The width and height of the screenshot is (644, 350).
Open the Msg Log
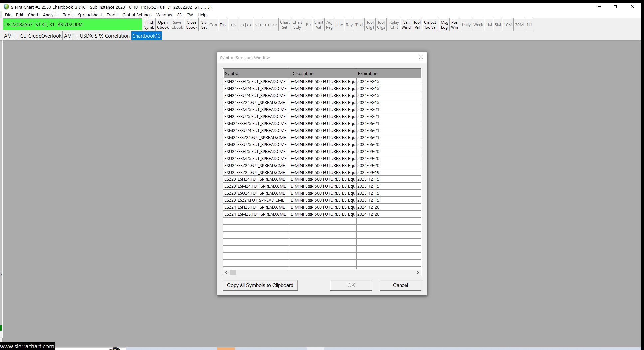tap(444, 25)
